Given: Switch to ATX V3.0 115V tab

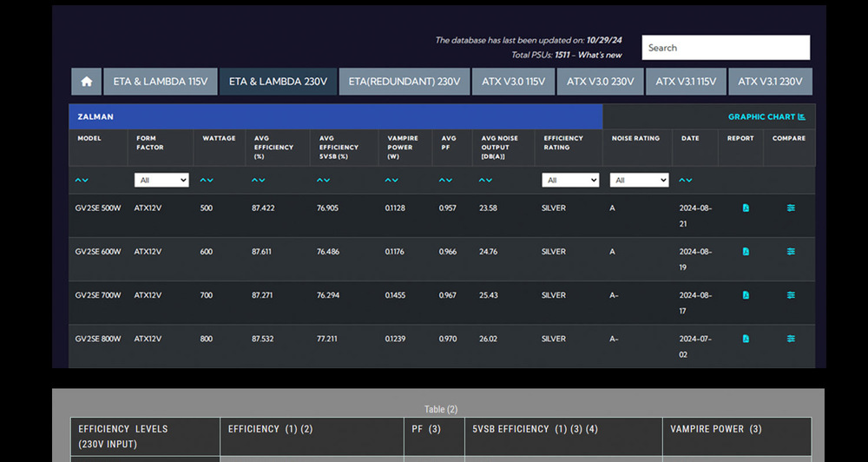Looking at the screenshot, I should [513, 82].
